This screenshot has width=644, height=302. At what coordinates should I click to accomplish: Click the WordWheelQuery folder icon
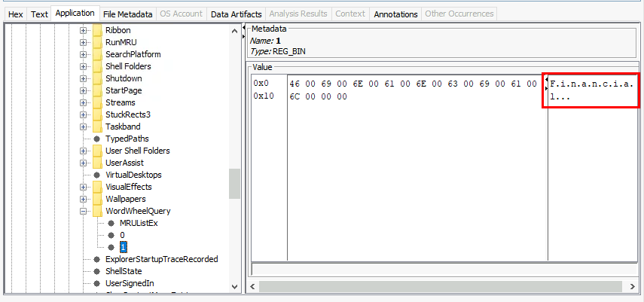point(97,211)
